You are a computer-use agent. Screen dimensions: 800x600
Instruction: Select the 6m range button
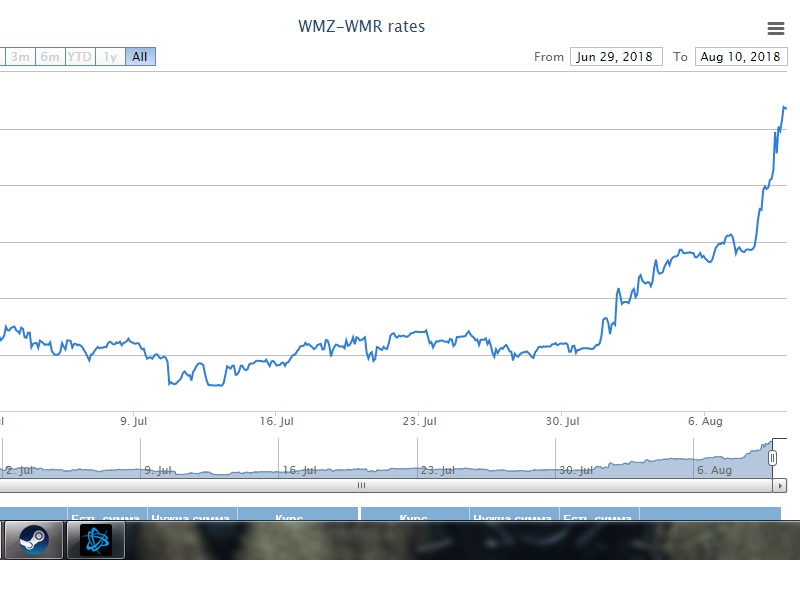tap(50, 57)
